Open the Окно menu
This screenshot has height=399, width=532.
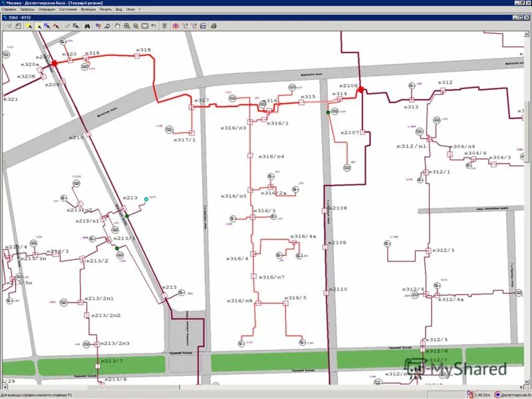tap(130, 9)
